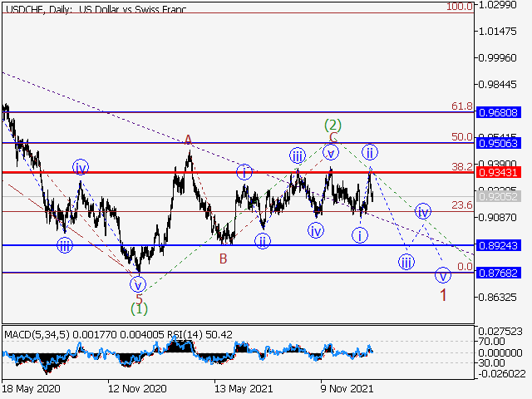The height and width of the screenshot is (399, 532).
Task: Click the USDCHF, Daily chart title
Action: coord(39,9)
